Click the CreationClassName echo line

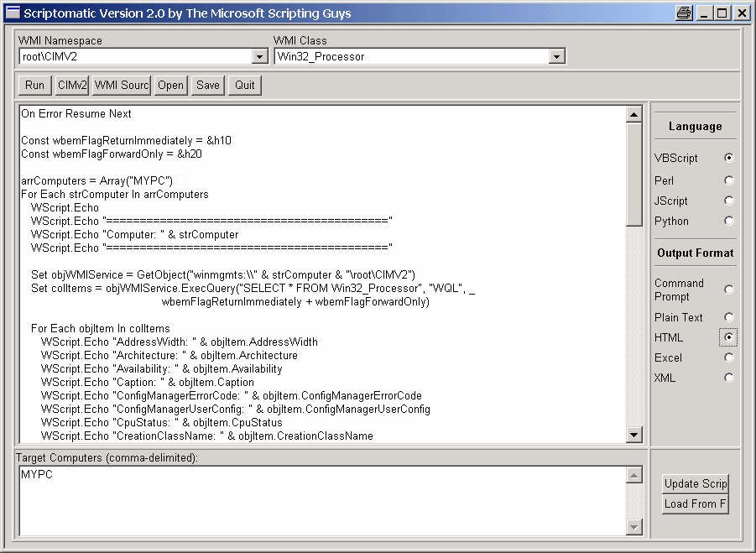coord(207,436)
